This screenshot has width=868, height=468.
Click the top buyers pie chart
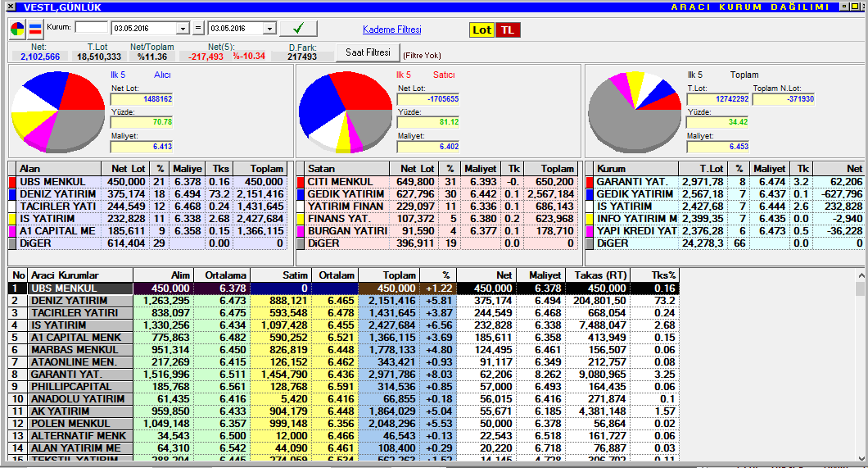click(58, 110)
